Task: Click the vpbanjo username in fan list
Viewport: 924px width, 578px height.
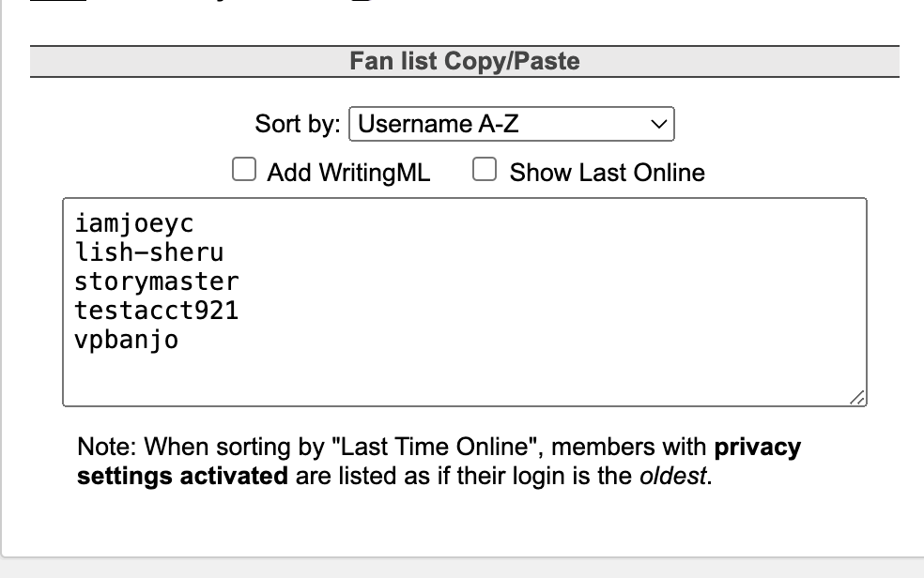Action: click(126, 340)
